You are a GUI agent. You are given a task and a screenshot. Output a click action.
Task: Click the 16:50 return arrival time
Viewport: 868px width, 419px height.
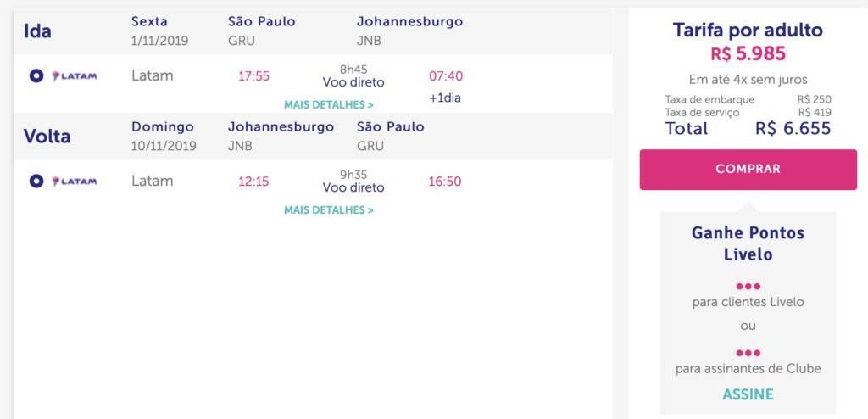tap(444, 182)
